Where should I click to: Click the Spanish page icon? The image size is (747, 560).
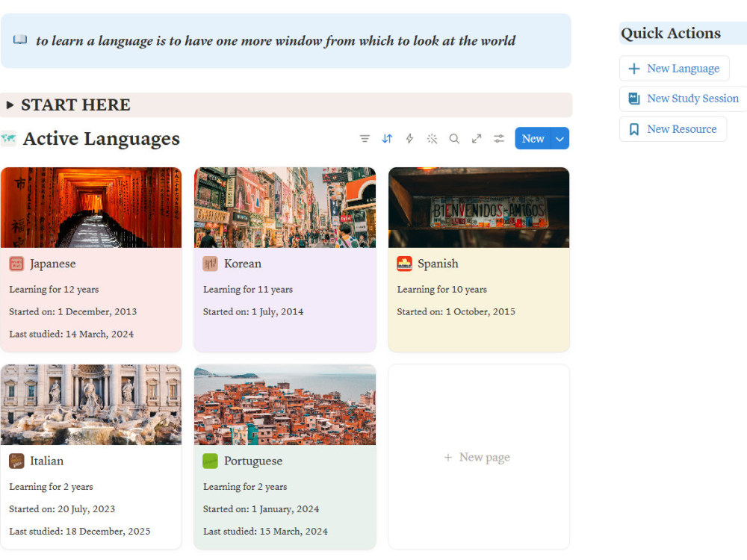coord(404,264)
